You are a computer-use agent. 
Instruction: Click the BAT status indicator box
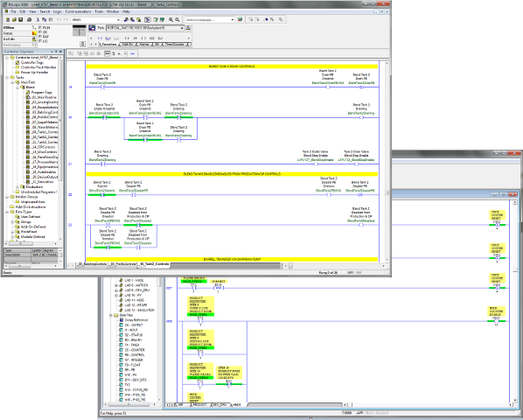(x=39, y=37)
